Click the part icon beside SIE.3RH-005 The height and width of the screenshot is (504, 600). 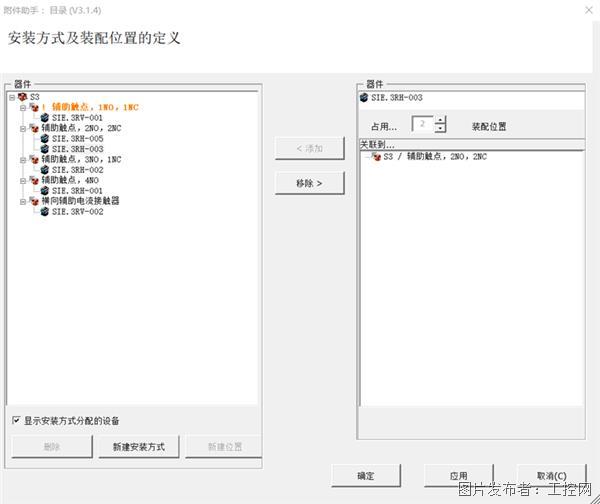[45, 139]
